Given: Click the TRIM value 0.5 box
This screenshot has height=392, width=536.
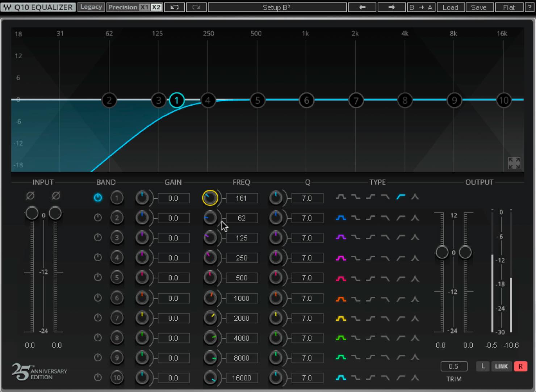Looking at the screenshot, I should 453,366.
